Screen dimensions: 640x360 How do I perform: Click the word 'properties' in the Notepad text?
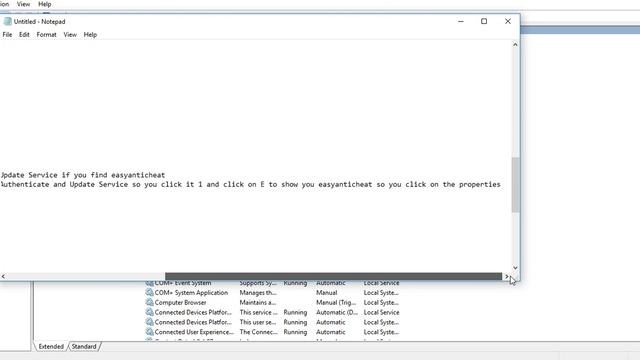coord(480,184)
